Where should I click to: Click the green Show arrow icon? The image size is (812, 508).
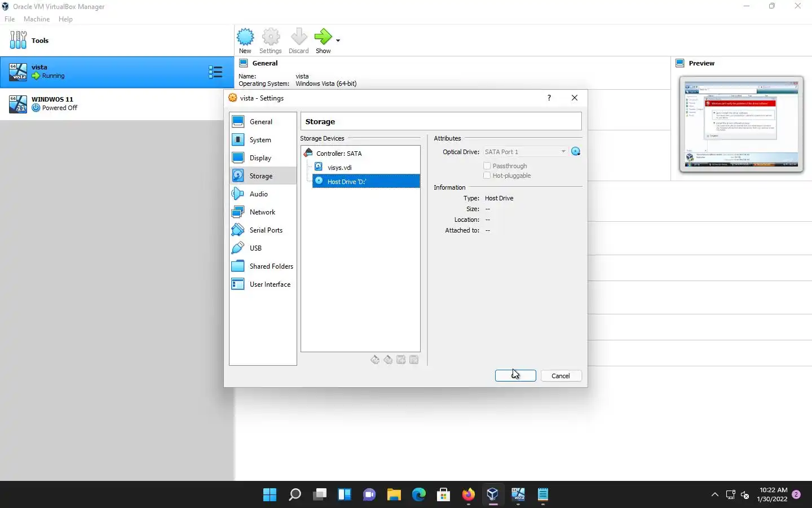(x=323, y=37)
